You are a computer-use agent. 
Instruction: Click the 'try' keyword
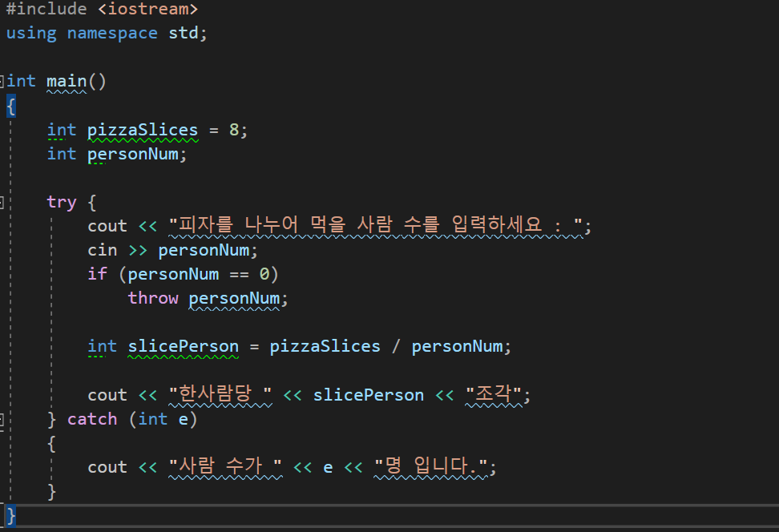click(x=62, y=203)
